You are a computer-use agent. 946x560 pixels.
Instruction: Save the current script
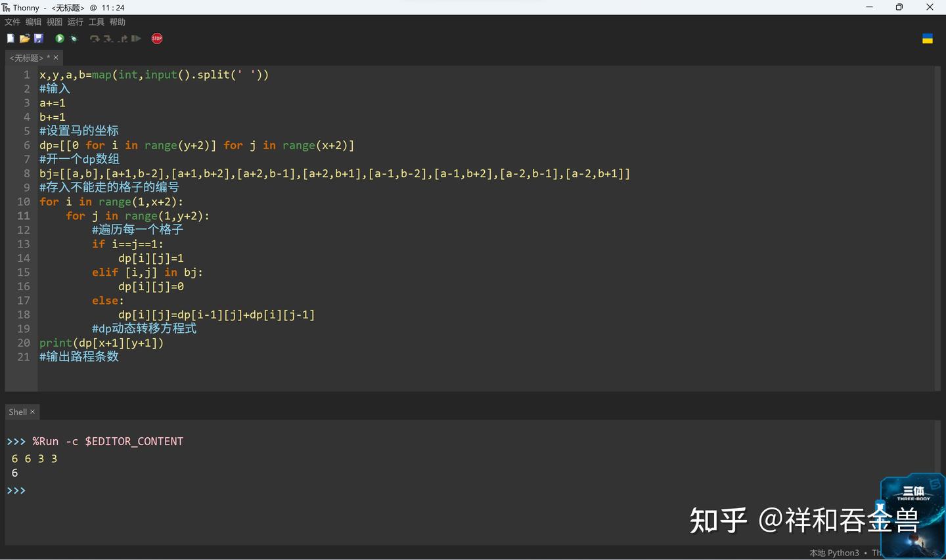(39, 38)
